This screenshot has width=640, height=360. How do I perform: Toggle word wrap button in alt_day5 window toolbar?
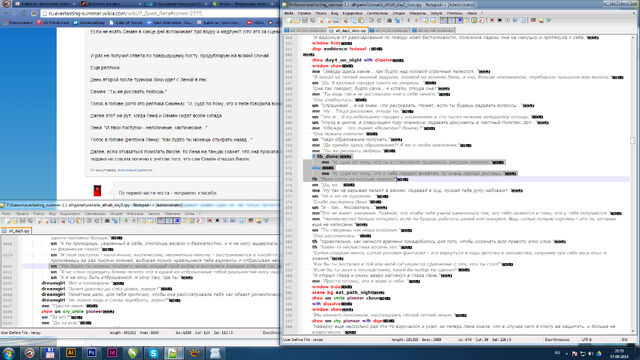(x=161, y=221)
